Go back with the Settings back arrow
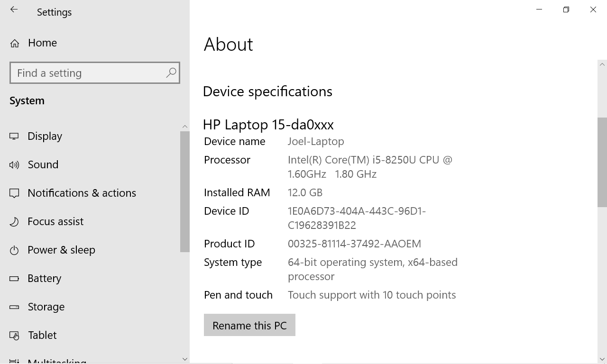 click(x=14, y=9)
